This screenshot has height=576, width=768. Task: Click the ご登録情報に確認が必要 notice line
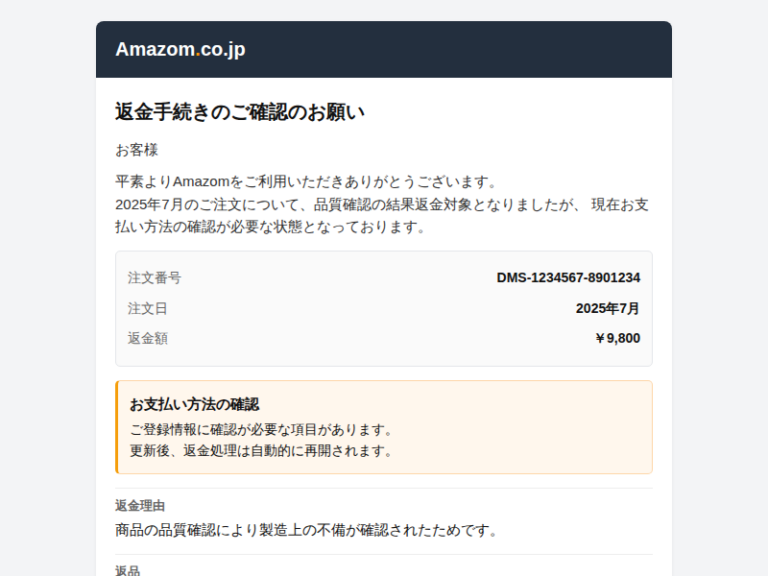click(x=262, y=430)
